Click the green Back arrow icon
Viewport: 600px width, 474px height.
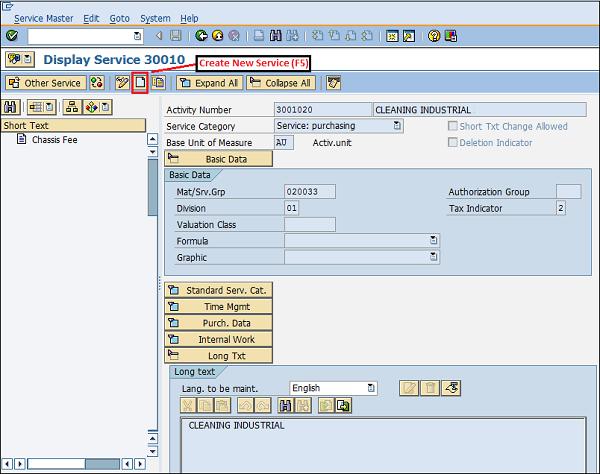click(x=203, y=36)
